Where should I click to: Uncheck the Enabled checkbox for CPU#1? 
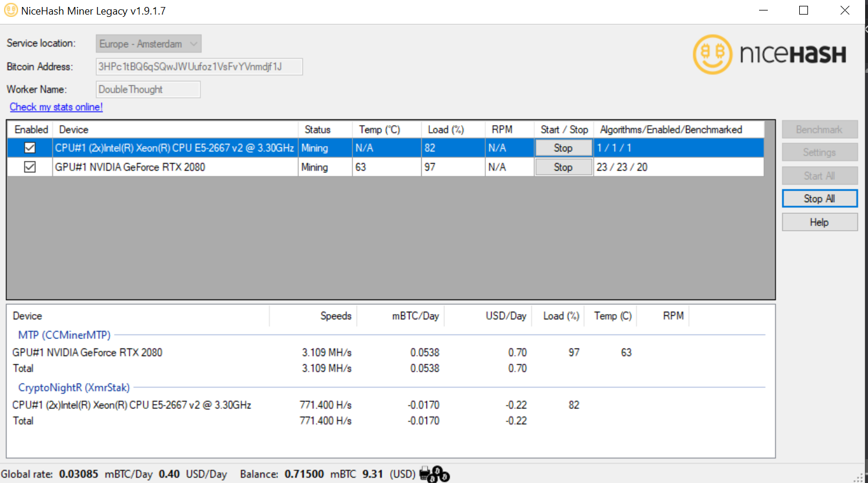[x=30, y=147]
